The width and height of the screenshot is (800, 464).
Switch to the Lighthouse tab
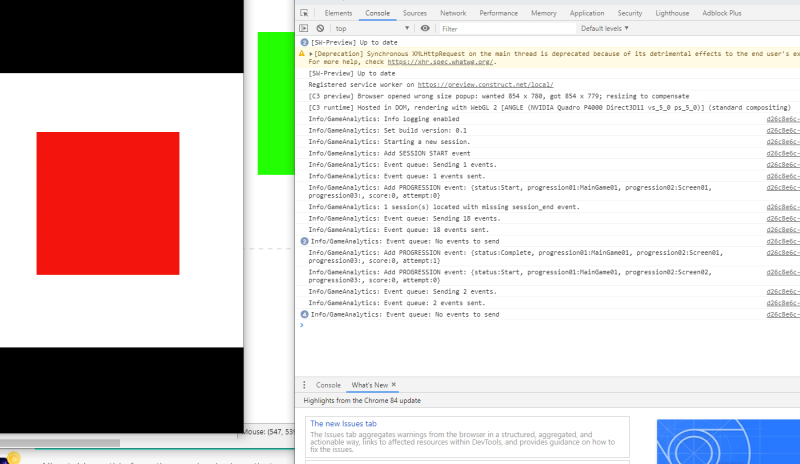point(672,13)
